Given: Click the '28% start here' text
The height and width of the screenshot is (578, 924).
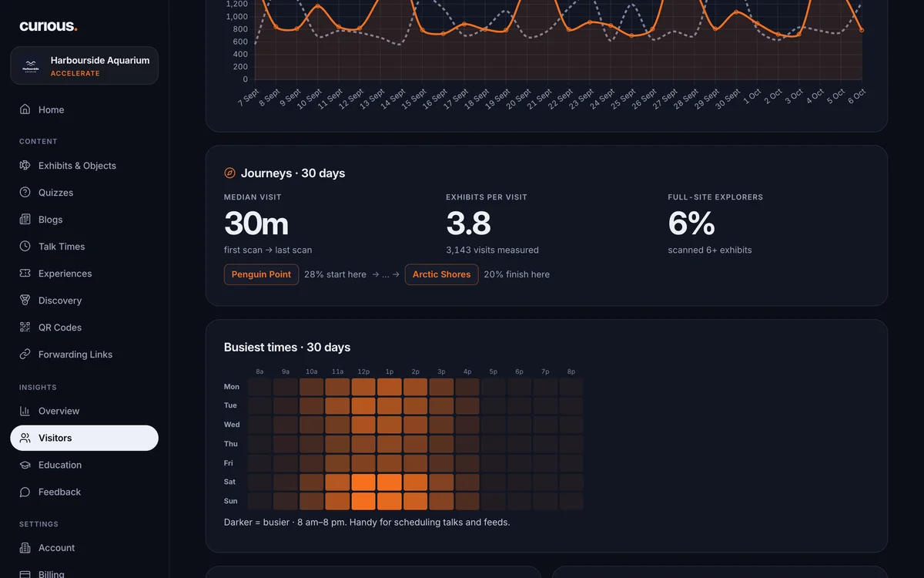Looking at the screenshot, I should tap(335, 274).
